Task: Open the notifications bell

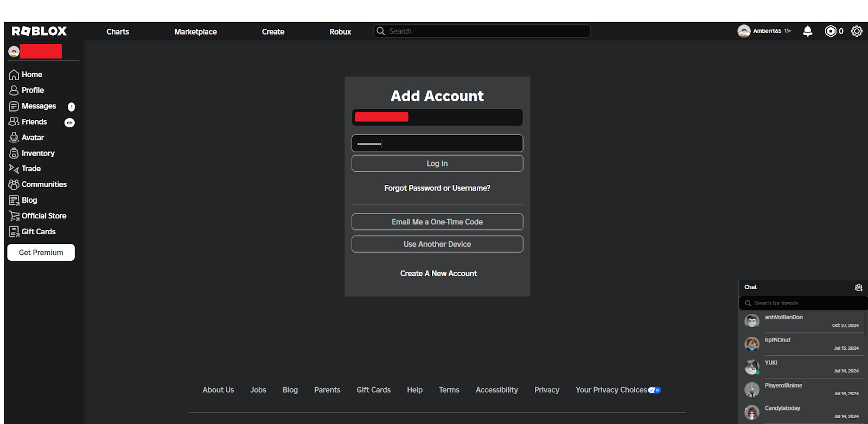Action: coord(807,31)
